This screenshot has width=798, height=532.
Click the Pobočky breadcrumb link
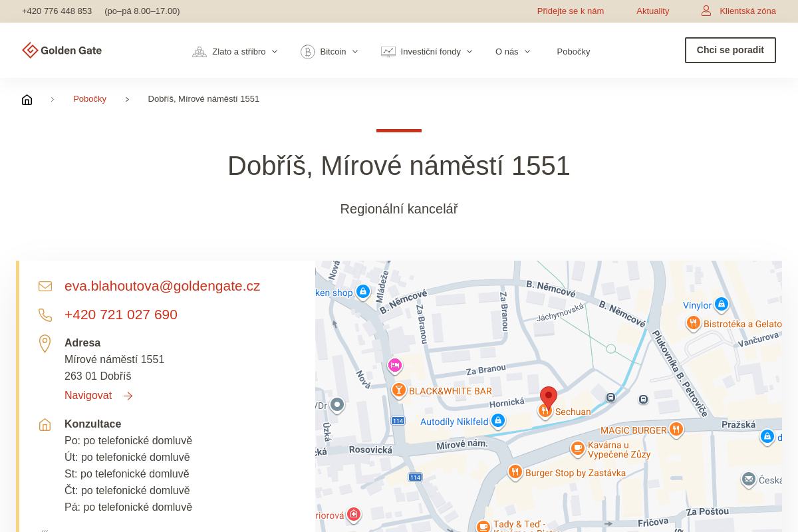(x=90, y=99)
